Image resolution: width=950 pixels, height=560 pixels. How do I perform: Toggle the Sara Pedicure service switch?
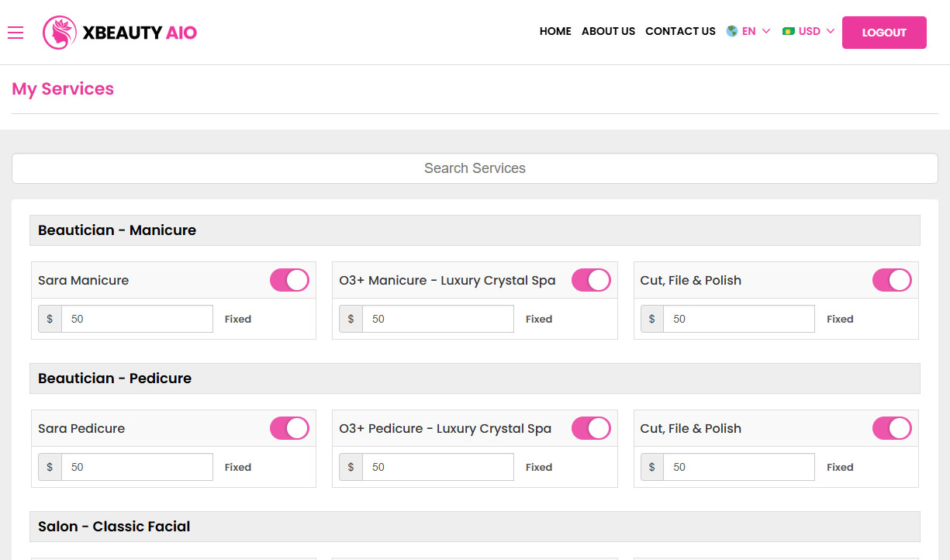[x=289, y=428]
